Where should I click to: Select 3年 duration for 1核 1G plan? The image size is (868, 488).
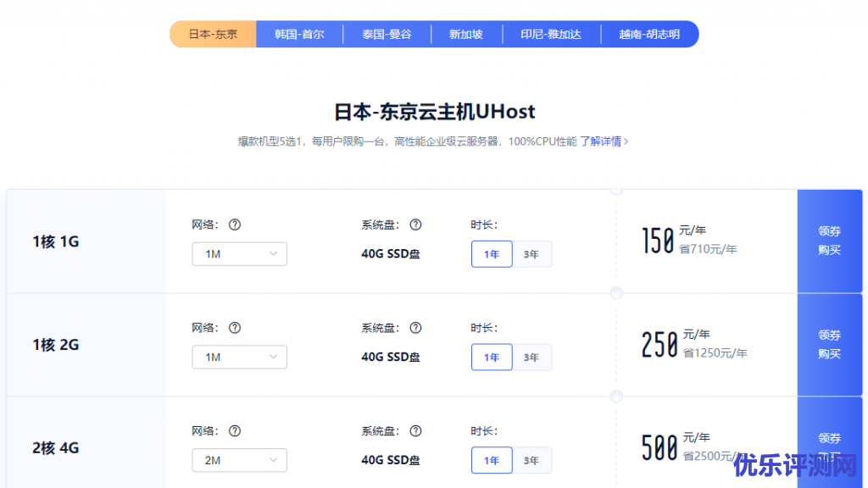pyautogui.click(x=531, y=254)
